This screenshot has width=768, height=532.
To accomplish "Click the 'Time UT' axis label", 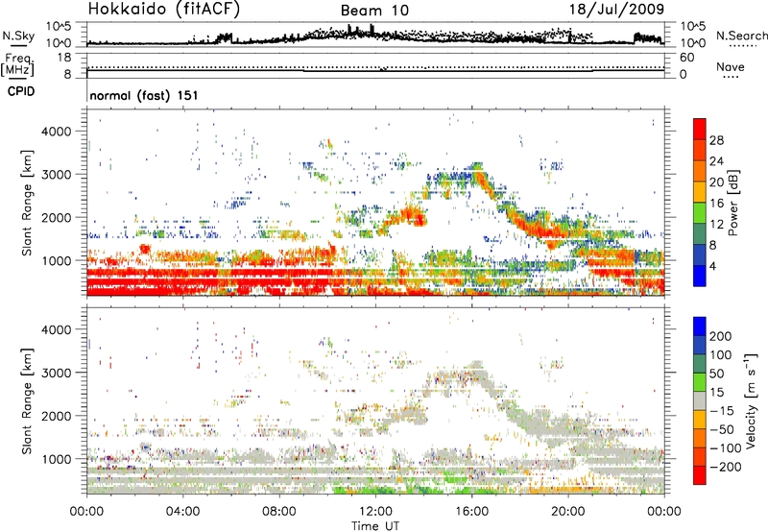I will tap(375, 525).
